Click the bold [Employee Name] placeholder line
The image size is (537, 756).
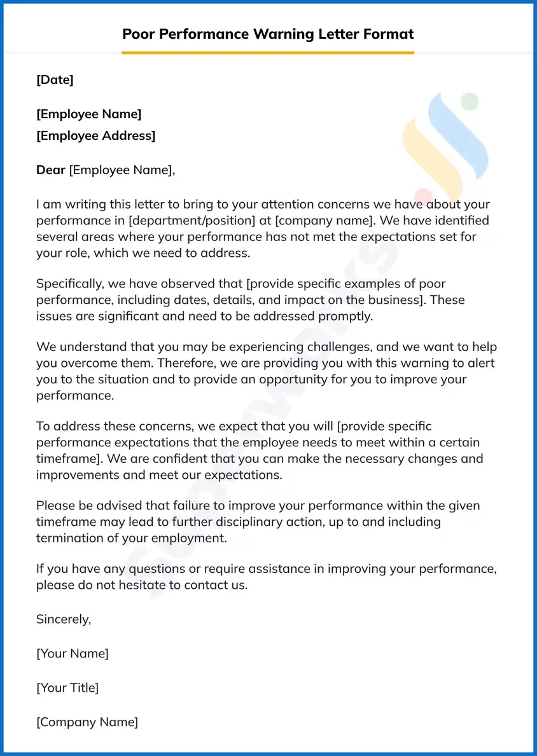[89, 114]
